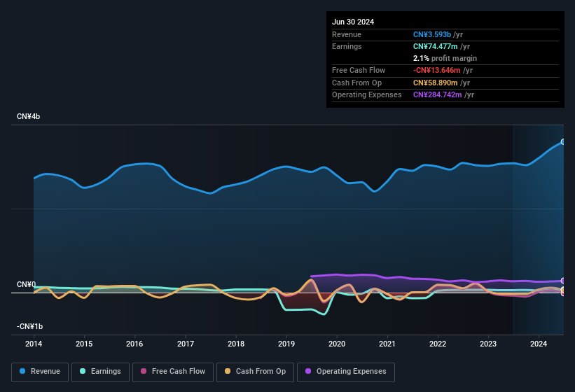
Task: Click the CN¥4b y-axis label
Action: coord(28,116)
